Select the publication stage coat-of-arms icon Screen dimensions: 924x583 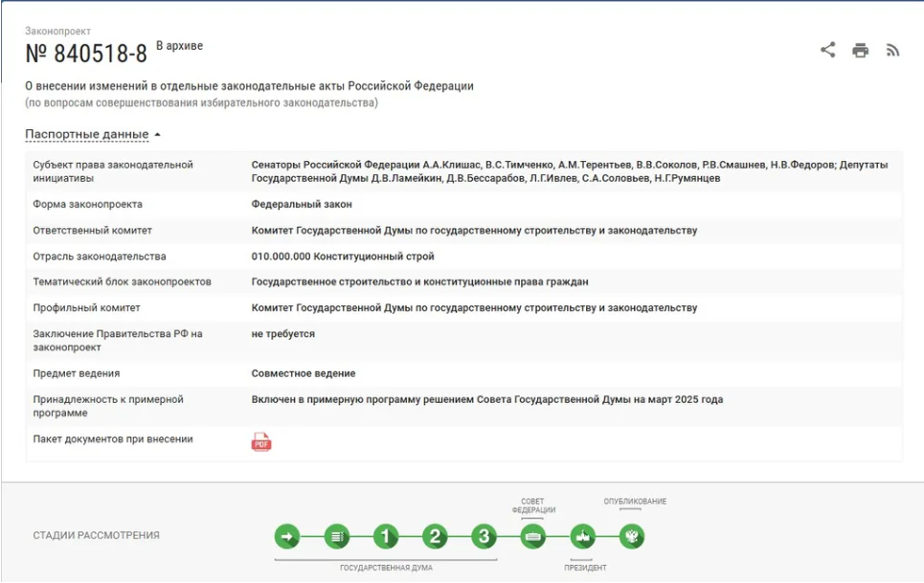pyautogui.click(x=632, y=536)
